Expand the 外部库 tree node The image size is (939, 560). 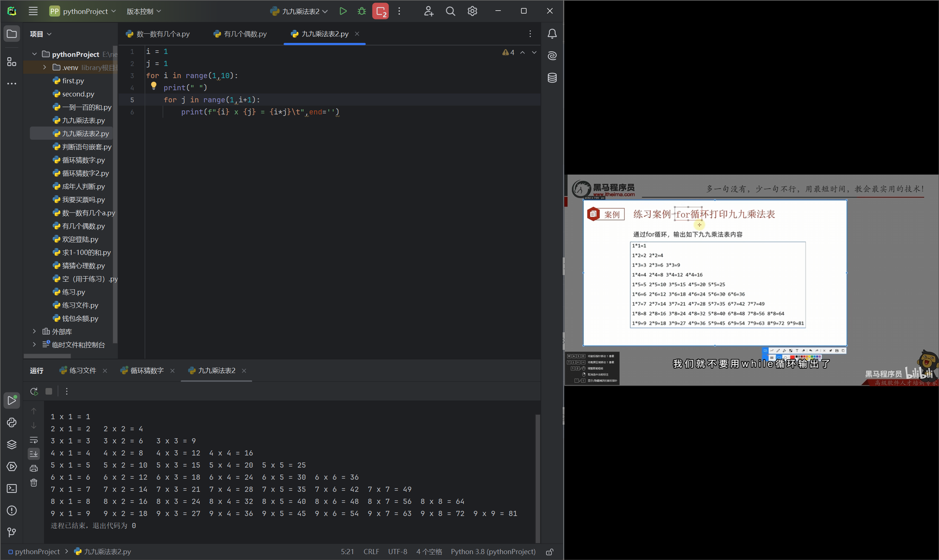tap(34, 332)
